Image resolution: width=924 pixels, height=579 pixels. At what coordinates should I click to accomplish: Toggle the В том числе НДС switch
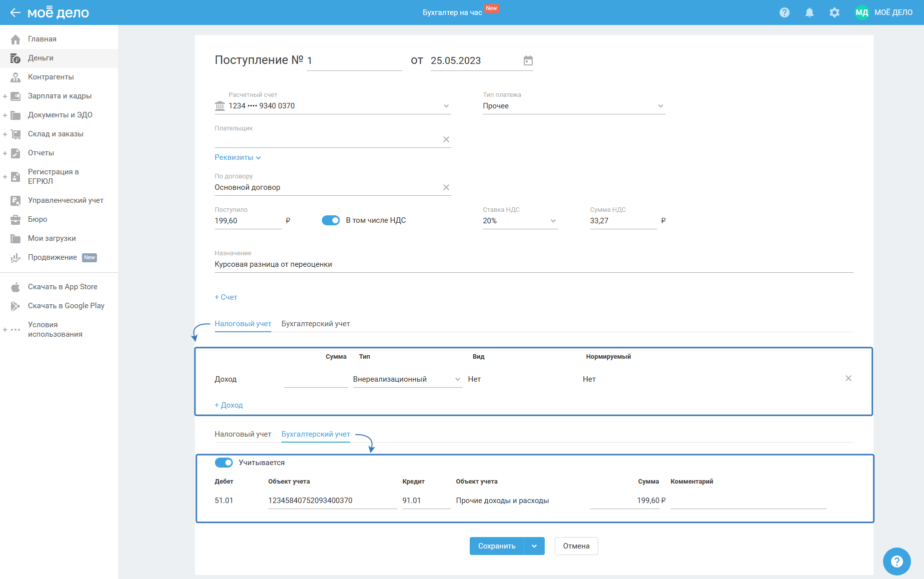(331, 220)
